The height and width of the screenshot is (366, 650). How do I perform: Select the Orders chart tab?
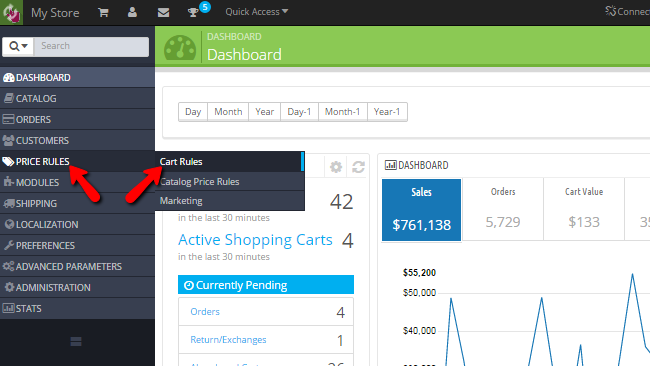tap(503, 210)
